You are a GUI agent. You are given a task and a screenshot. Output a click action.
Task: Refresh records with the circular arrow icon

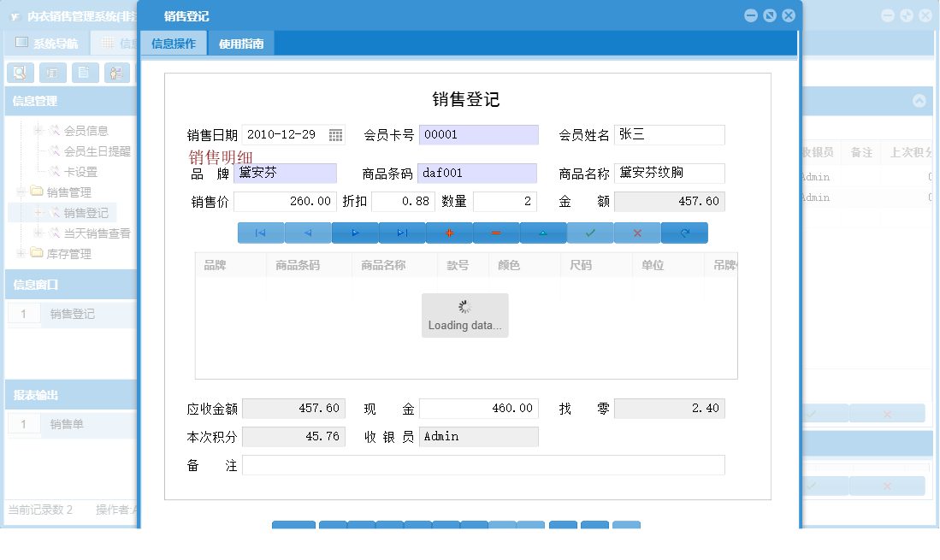(x=684, y=232)
